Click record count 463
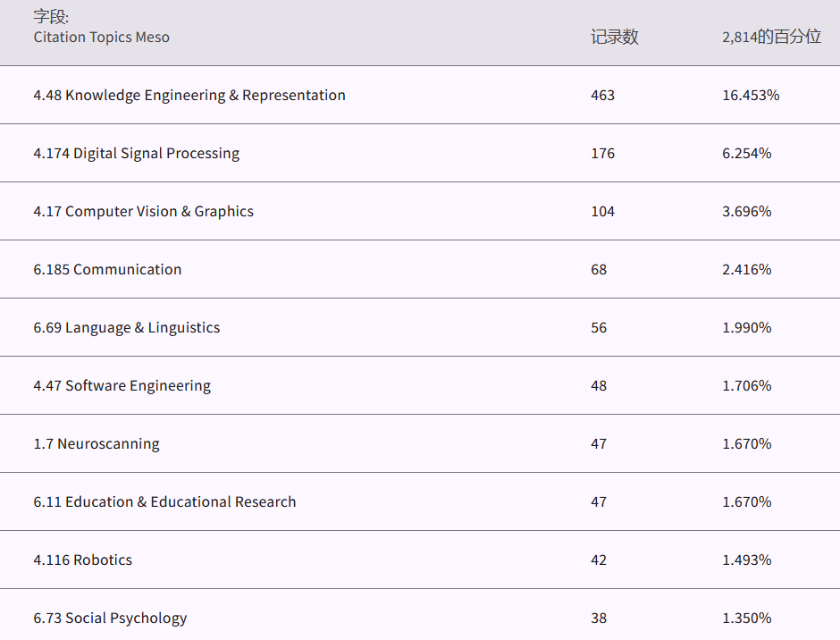840x640 pixels. pyautogui.click(x=602, y=95)
